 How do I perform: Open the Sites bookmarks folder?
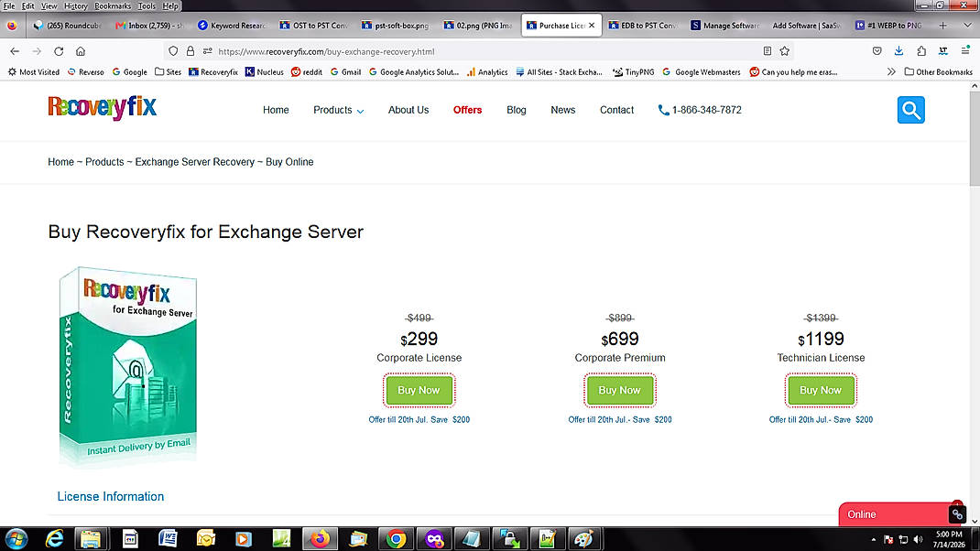coord(169,71)
